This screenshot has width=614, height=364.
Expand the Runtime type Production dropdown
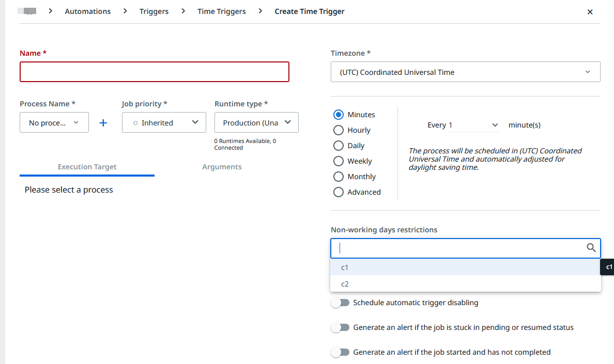pyautogui.click(x=256, y=123)
